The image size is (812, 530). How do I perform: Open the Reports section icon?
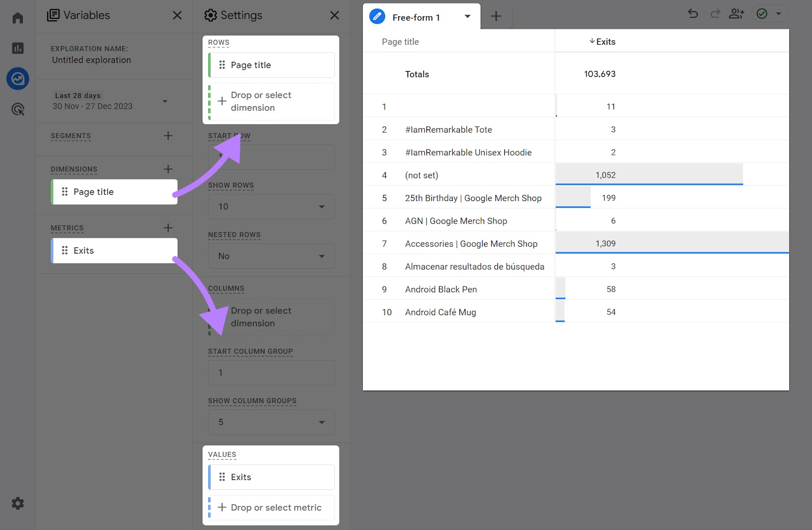(x=17, y=48)
